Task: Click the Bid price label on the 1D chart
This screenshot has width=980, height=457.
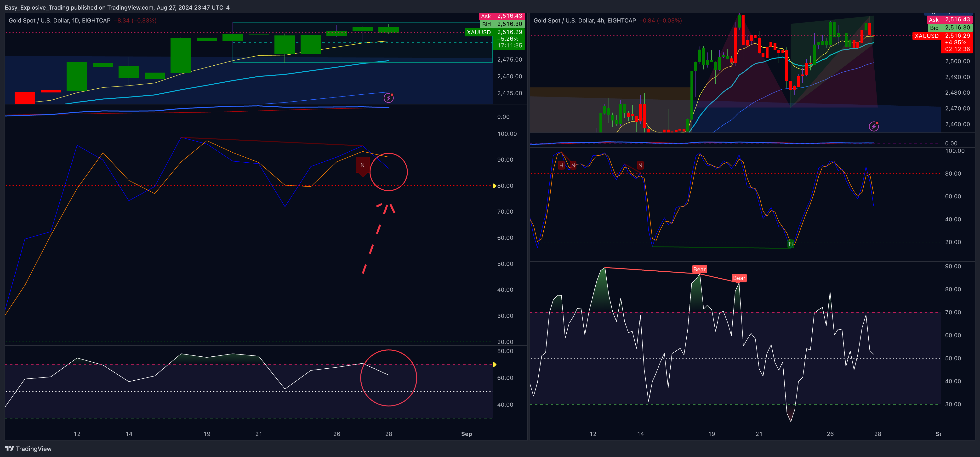Action: 502,24
